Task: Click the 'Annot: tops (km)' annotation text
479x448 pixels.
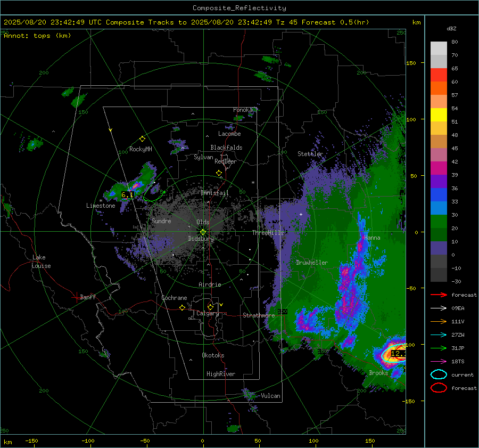Action: tap(37, 36)
